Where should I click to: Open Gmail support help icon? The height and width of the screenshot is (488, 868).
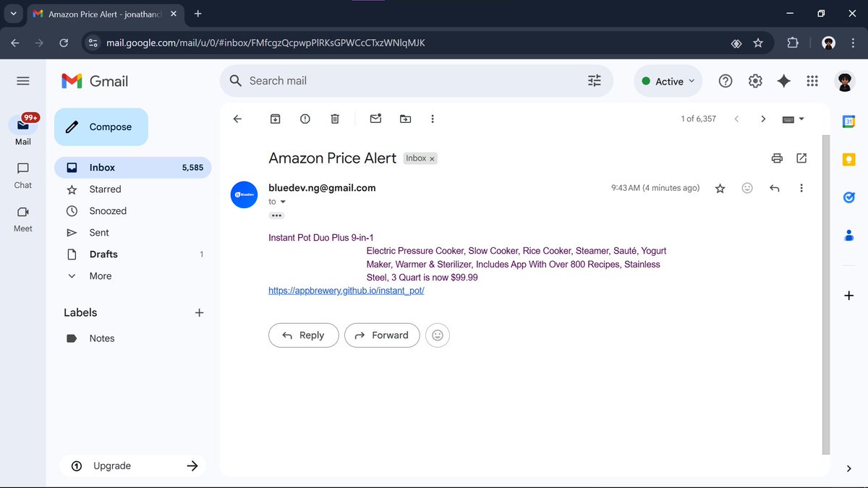point(726,81)
